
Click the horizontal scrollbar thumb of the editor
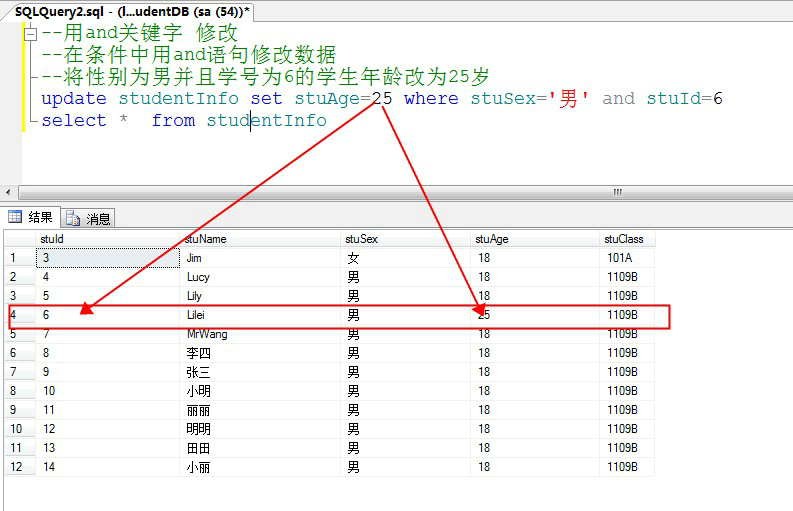[x=406, y=192]
